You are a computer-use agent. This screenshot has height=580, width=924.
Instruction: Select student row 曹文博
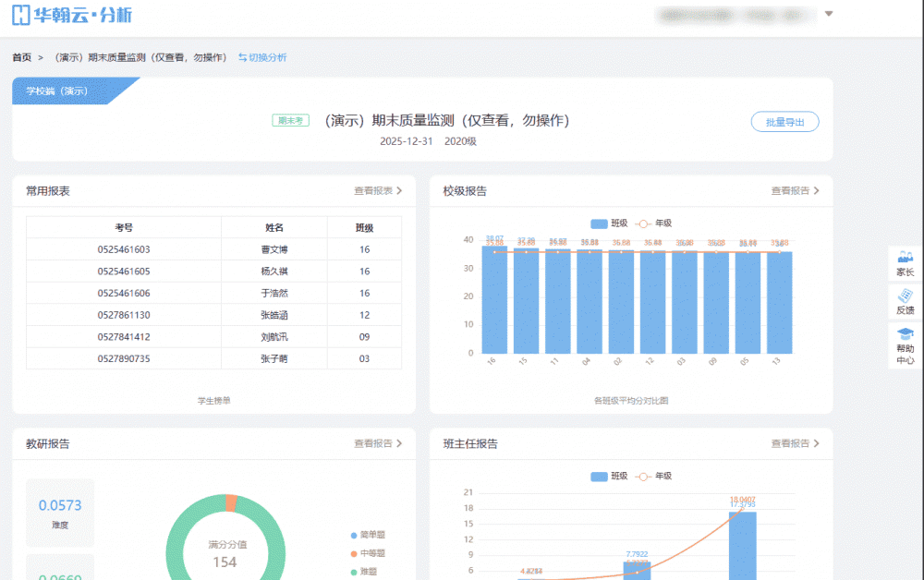[x=274, y=249]
